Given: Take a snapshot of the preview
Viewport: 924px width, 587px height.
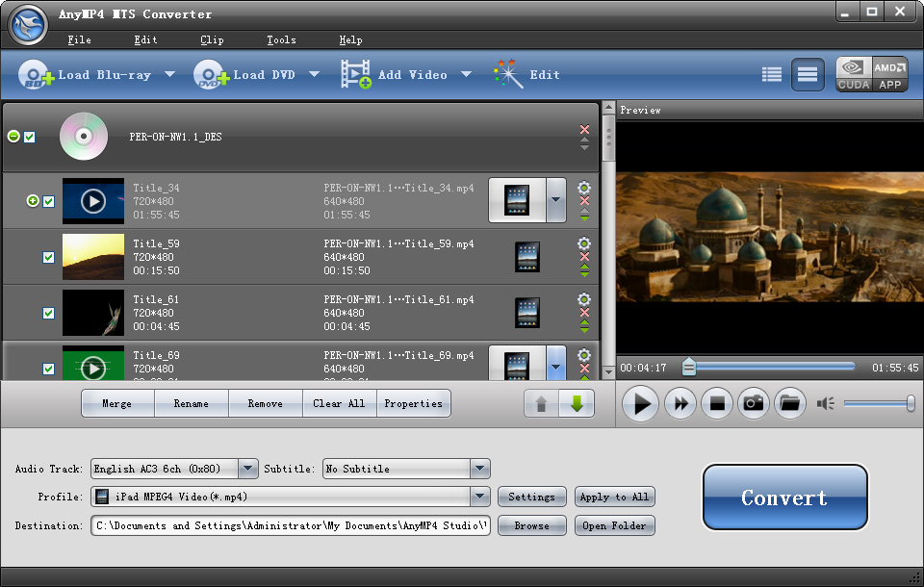Looking at the screenshot, I should click(x=754, y=404).
